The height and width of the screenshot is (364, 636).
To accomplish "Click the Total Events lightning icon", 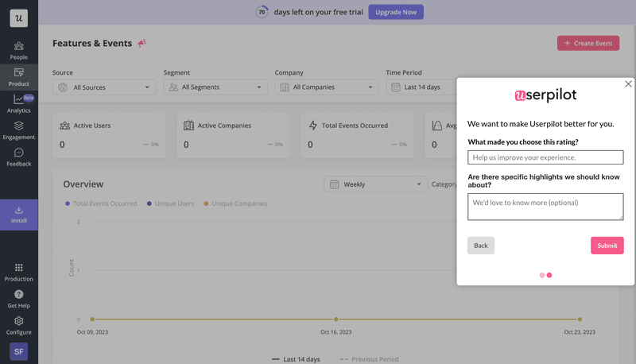I will [x=312, y=126].
